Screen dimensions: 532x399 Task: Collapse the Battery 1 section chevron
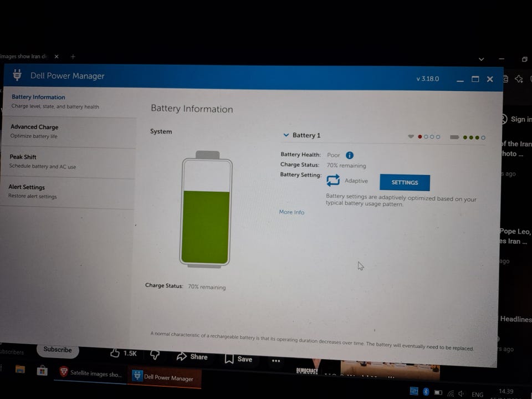(x=286, y=135)
